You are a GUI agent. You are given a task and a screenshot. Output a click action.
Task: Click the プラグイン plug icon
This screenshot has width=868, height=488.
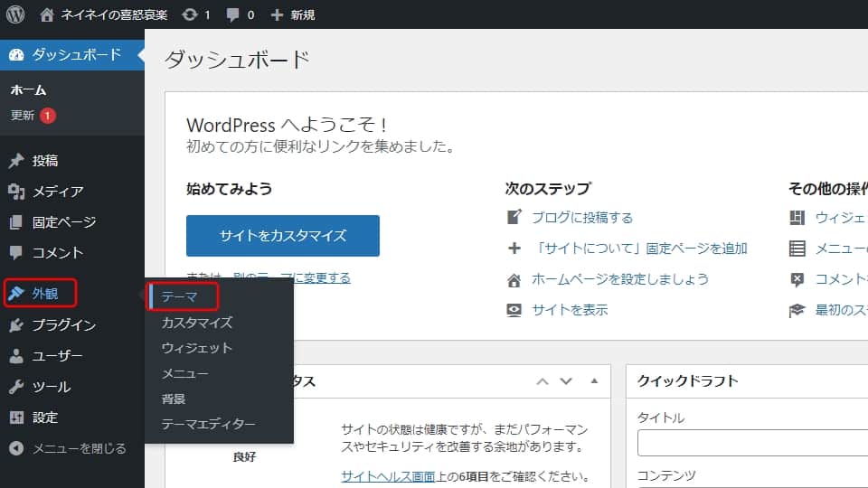tap(16, 324)
